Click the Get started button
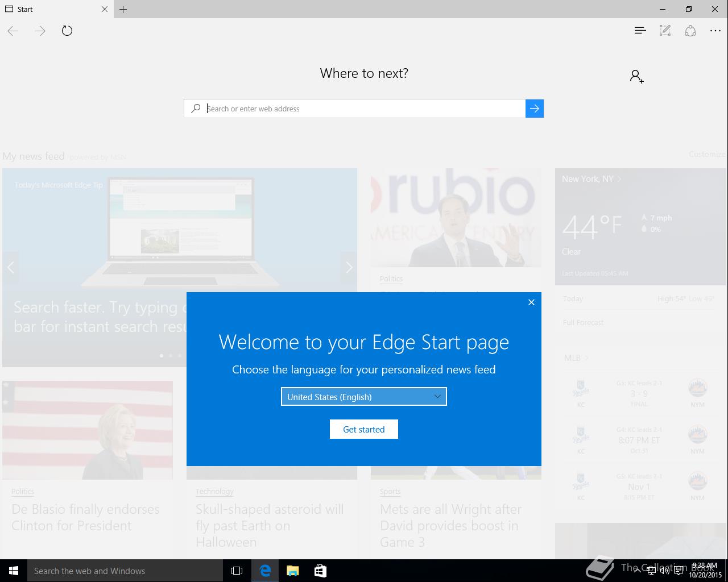This screenshot has width=728, height=582. click(364, 429)
